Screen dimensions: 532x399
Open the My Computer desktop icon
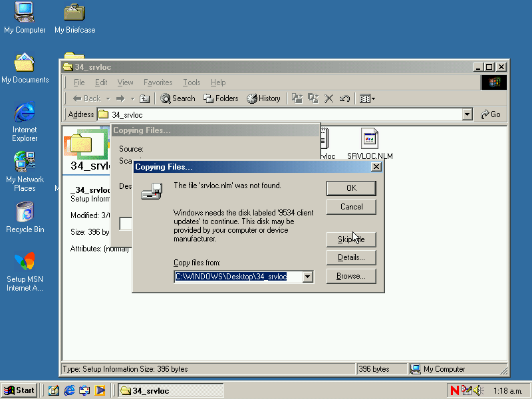click(x=25, y=18)
